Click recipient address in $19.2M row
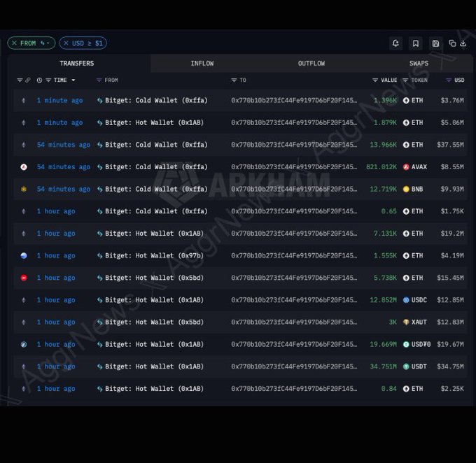The height and width of the screenshot is (463, 476). tap(294, 234)
